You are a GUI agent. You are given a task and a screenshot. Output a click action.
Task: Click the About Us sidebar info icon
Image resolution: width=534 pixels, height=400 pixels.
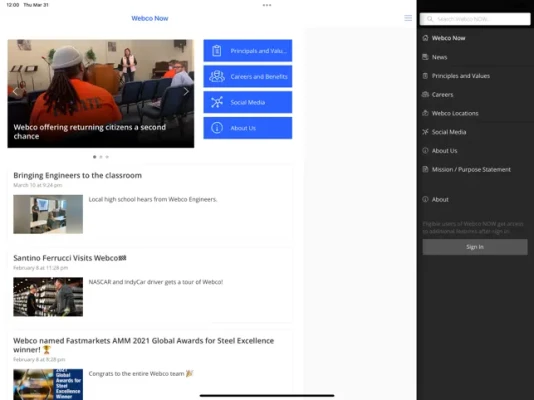[425, 150]
